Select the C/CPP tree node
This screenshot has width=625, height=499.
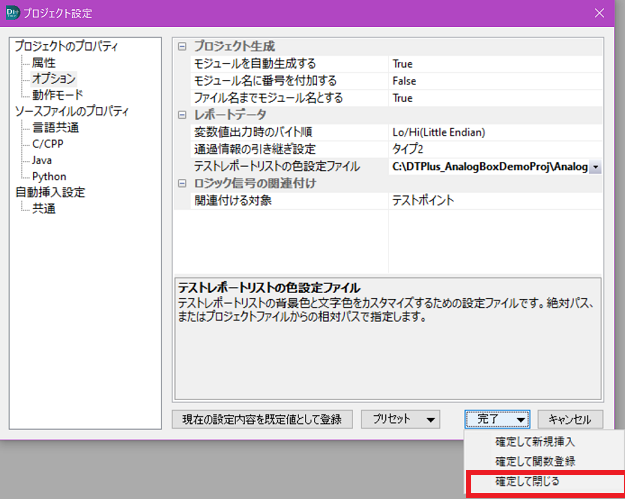tap(49, 143)
